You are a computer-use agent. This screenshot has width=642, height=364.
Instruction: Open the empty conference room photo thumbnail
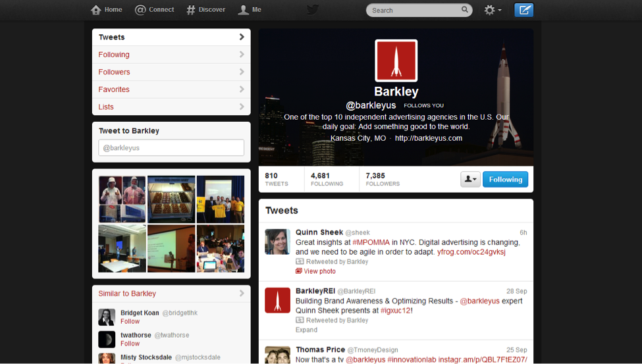(x=122, y=249)
